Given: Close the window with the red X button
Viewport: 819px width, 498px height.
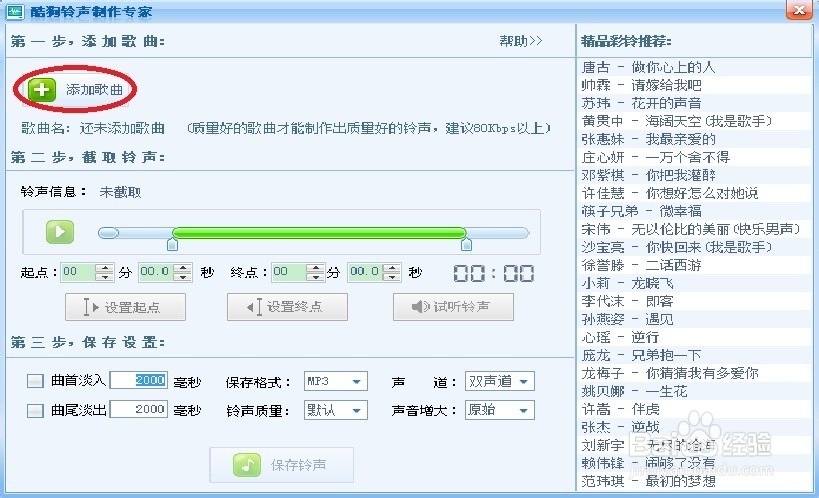Looking at the screenshot, I should (799, 9).
